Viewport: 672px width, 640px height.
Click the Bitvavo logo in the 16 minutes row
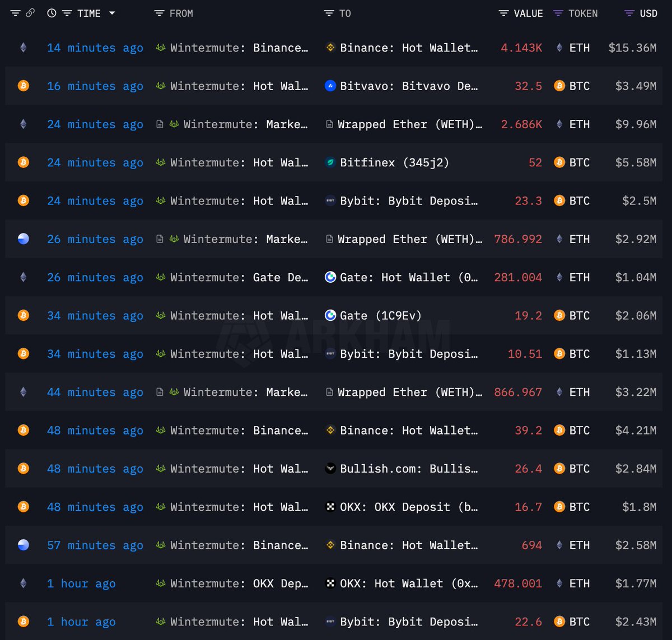330,86
